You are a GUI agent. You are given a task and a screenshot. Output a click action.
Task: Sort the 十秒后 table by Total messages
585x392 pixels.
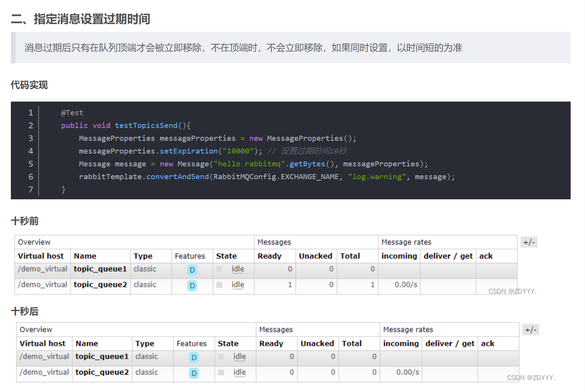coord(352,344)
